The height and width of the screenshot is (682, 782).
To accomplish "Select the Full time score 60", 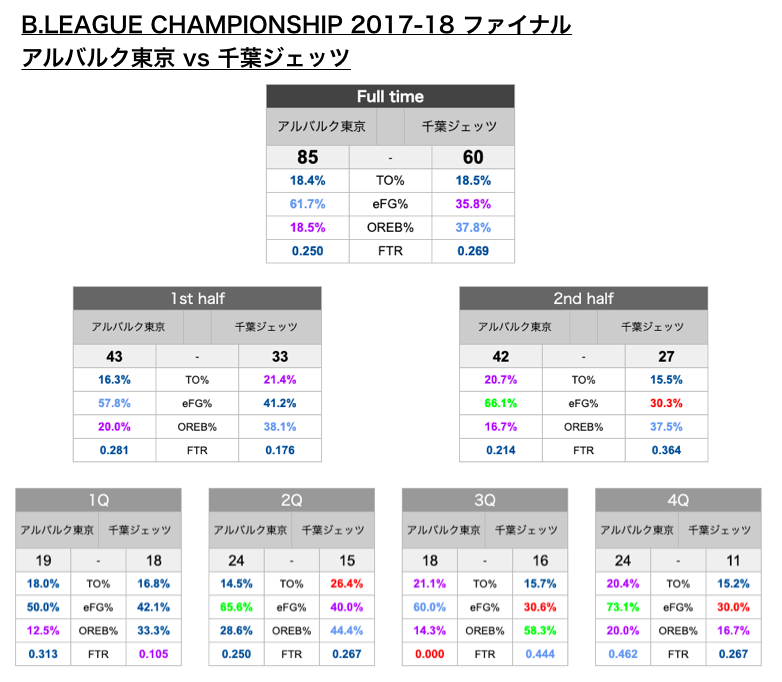I will tap(473, 157).
